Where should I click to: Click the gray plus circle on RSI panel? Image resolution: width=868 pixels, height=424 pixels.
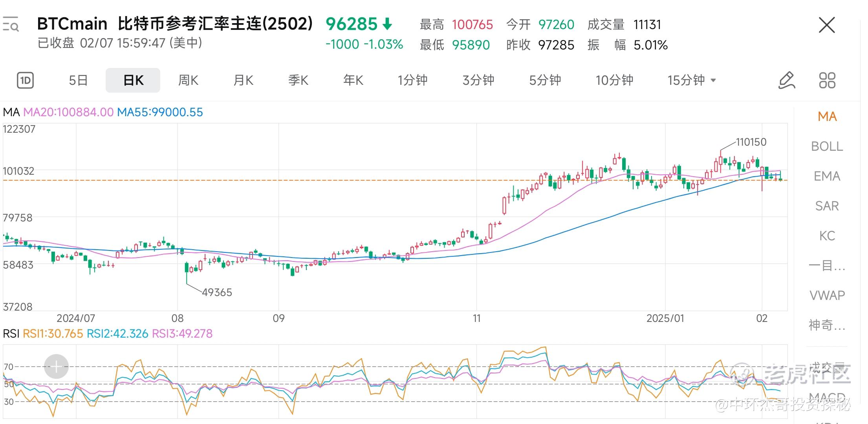tap(56, 367)
